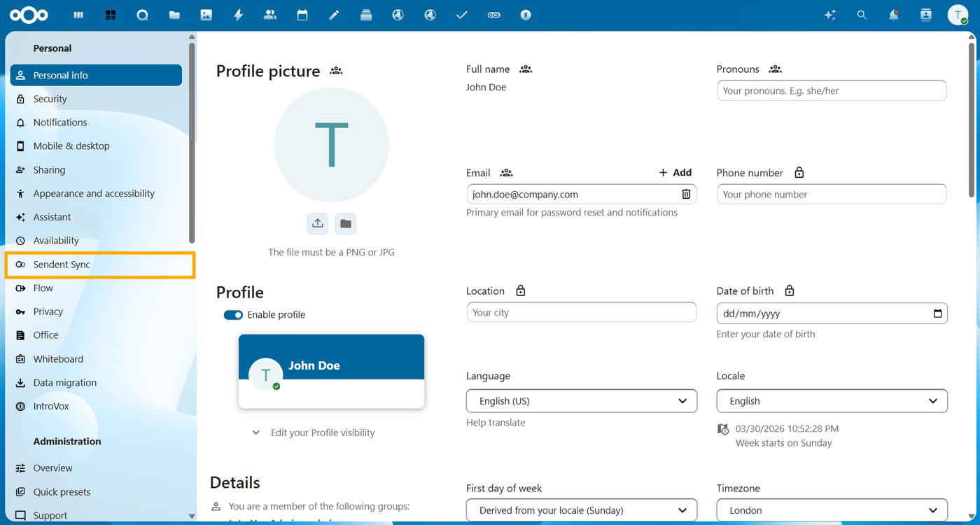Viewport: 980px width, 525px height.
Task: Open the Talk app icon
Action: (143, 15)
